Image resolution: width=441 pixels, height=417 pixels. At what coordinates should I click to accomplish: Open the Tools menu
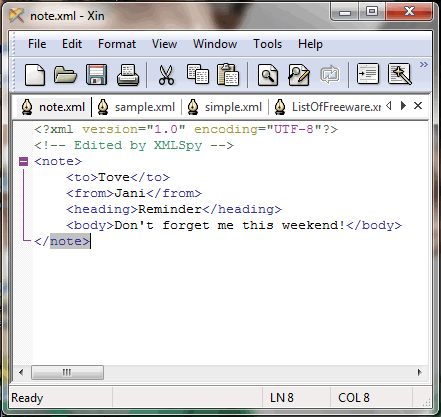[267, 44]
